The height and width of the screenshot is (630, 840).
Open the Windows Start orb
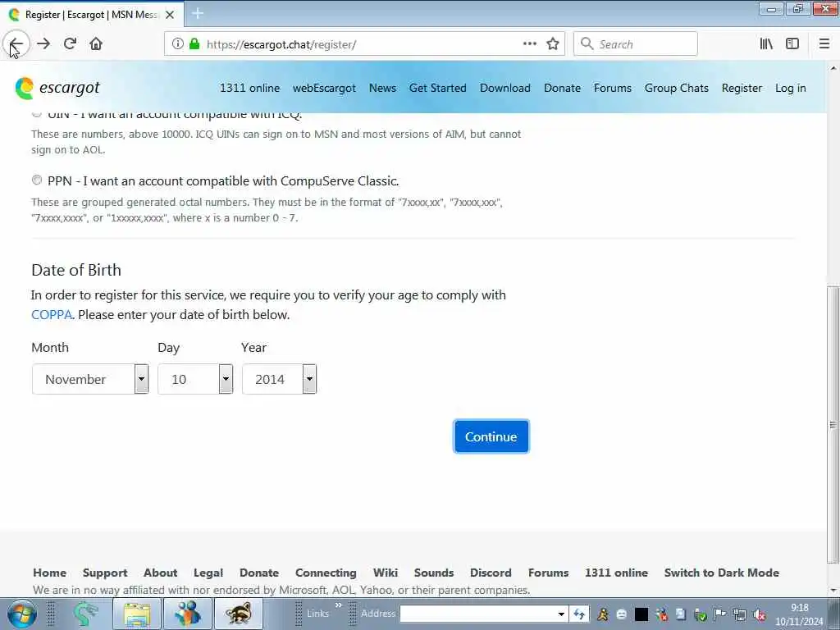[21, 614]
